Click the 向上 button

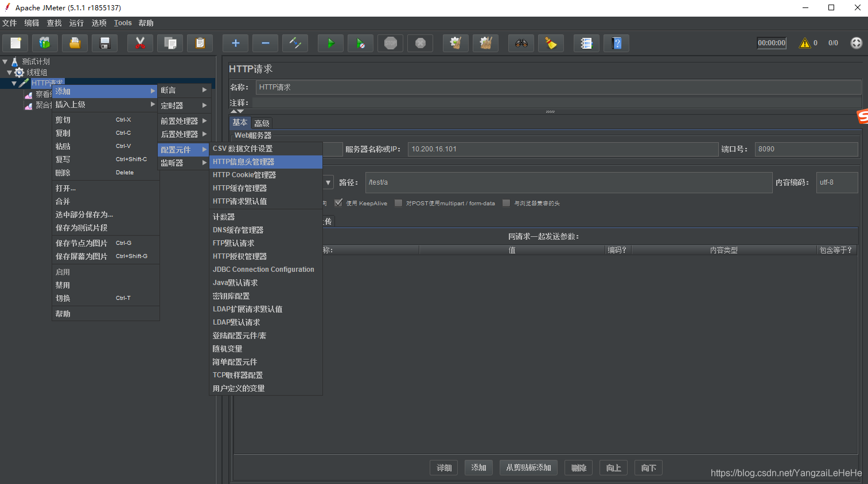(614, 468)
